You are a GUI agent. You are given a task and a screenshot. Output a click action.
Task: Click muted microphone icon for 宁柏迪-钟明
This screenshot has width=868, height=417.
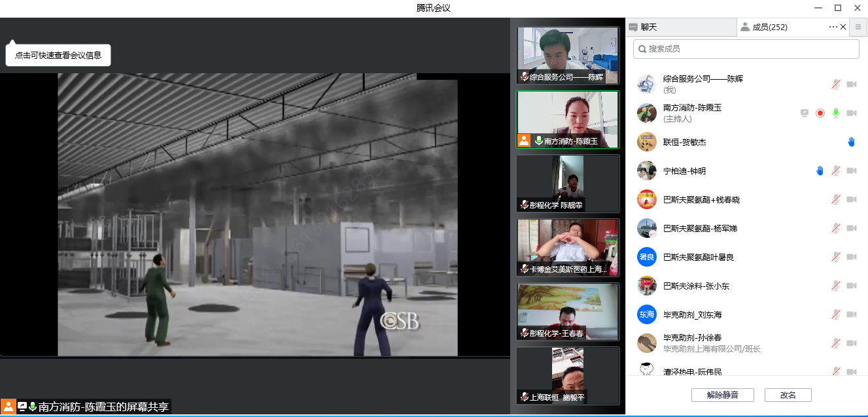pyautogui.click(x=835, y=171)
